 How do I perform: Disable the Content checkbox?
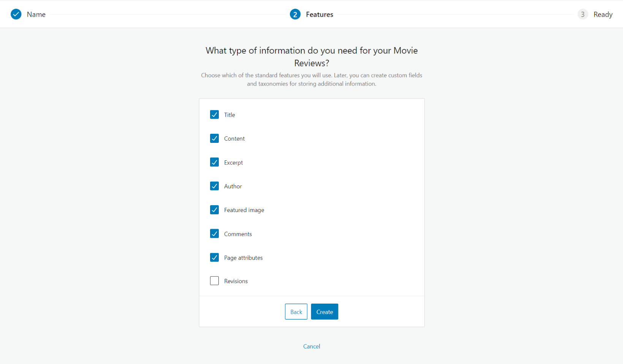point(214,138)
